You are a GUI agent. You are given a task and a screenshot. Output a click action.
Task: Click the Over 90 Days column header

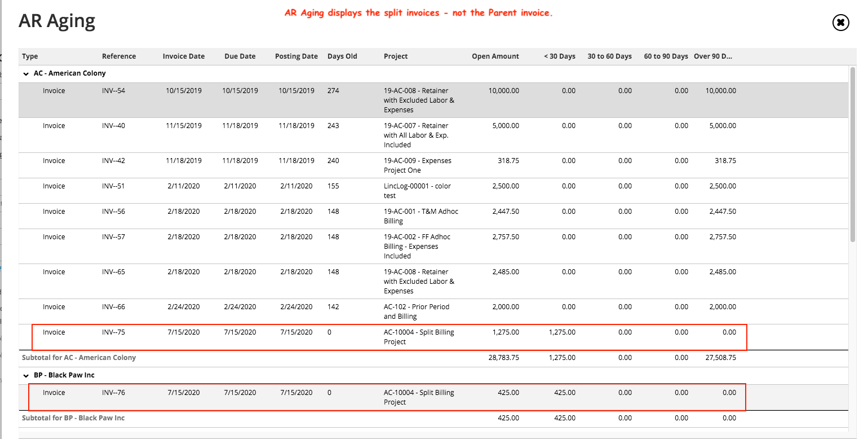pos(713,56)
